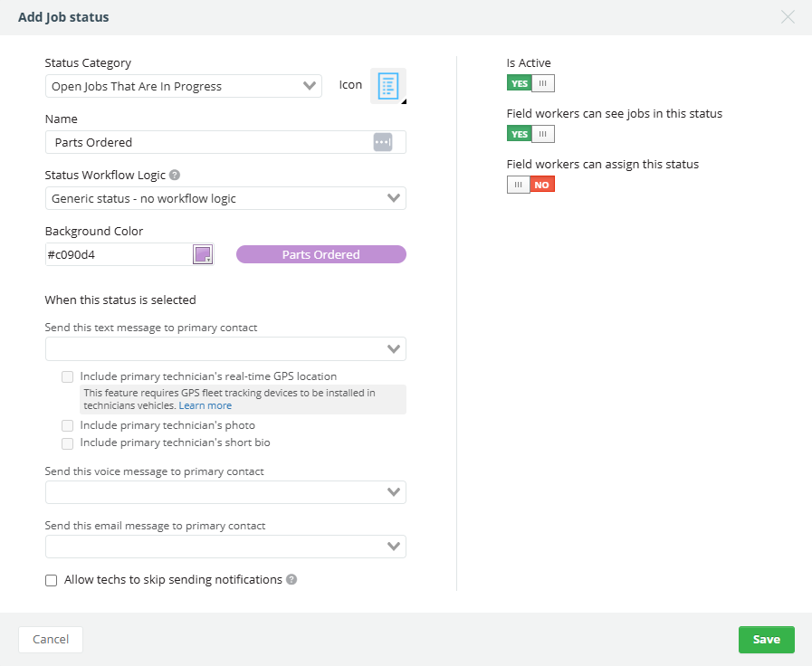812x666 pixels.
Task: Click the help icon beside skip sending notifications
Action: (291, 579)
